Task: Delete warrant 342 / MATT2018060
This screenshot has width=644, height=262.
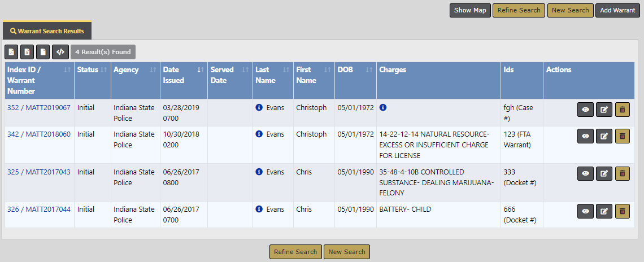Action: point(622,136)
